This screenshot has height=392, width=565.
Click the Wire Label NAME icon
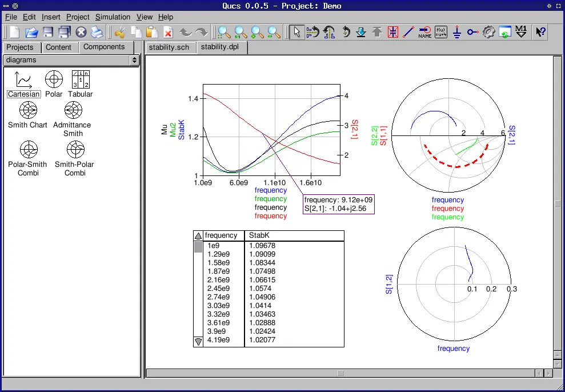[x=424, y=32]
